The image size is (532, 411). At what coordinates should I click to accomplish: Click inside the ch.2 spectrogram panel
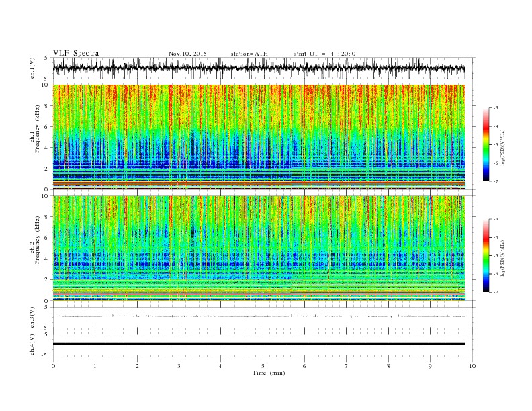pos(259,248)
